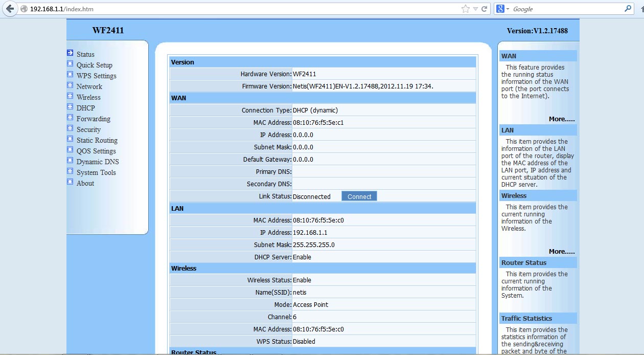Select the Connection Type value DHCP (dynamic)
644x355 pixels.
click(x=315, y=110)
